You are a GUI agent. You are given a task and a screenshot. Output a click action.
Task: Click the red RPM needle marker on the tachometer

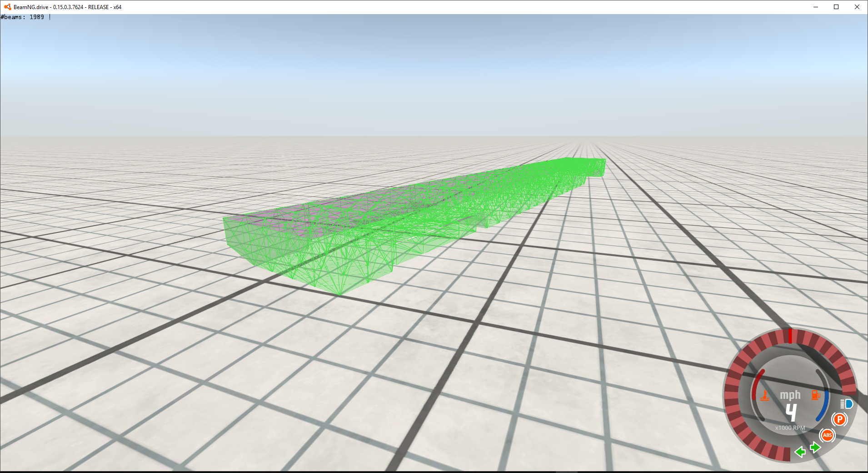tap(790, 336)
